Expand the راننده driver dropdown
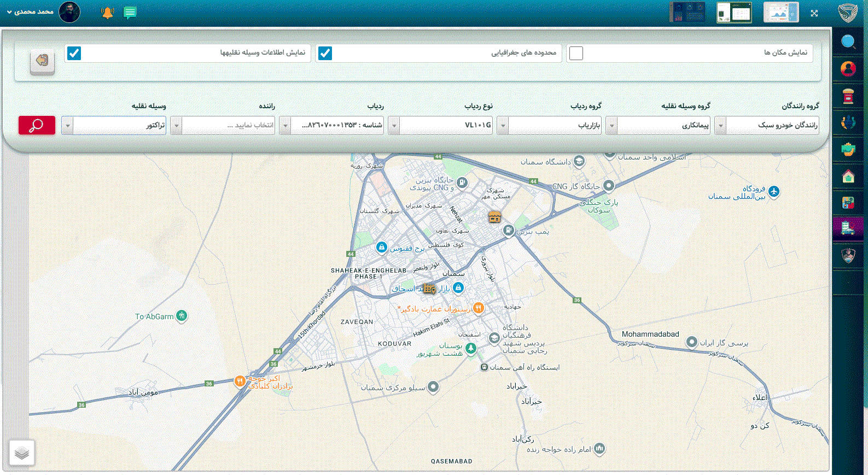The height and width of the screenshot is (475, 868). click(176, 125)
